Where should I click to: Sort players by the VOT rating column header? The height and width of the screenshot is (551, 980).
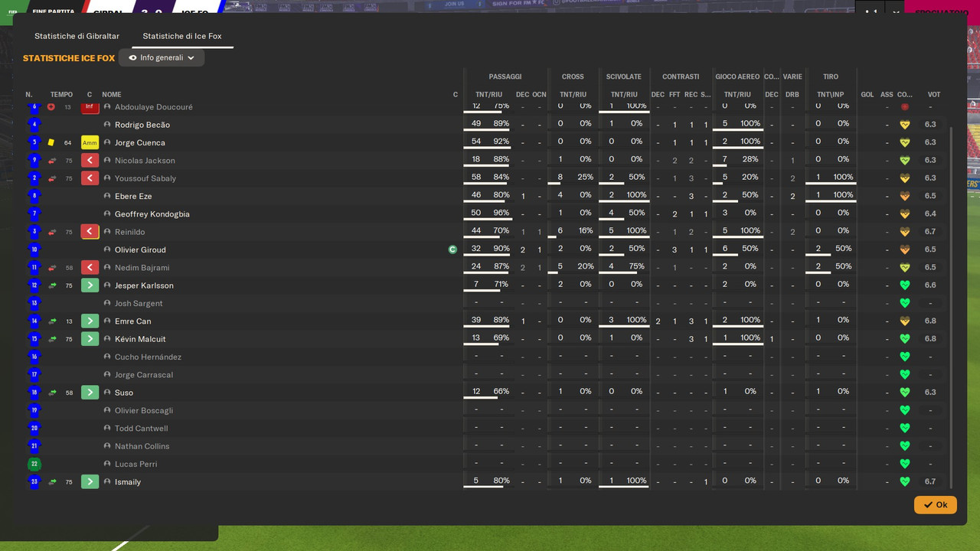pos(933,95)
